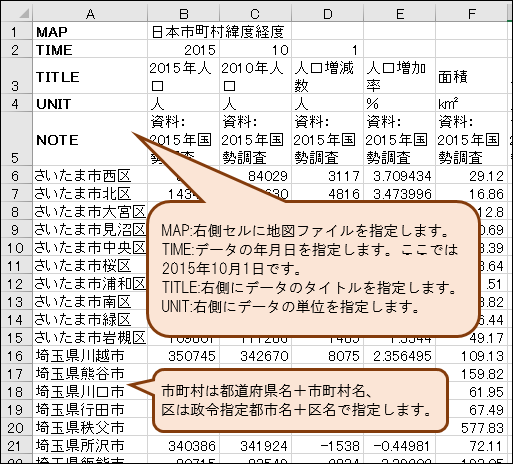513x464 pixels.
Task: Select column A header
Action: pos(90,14)
